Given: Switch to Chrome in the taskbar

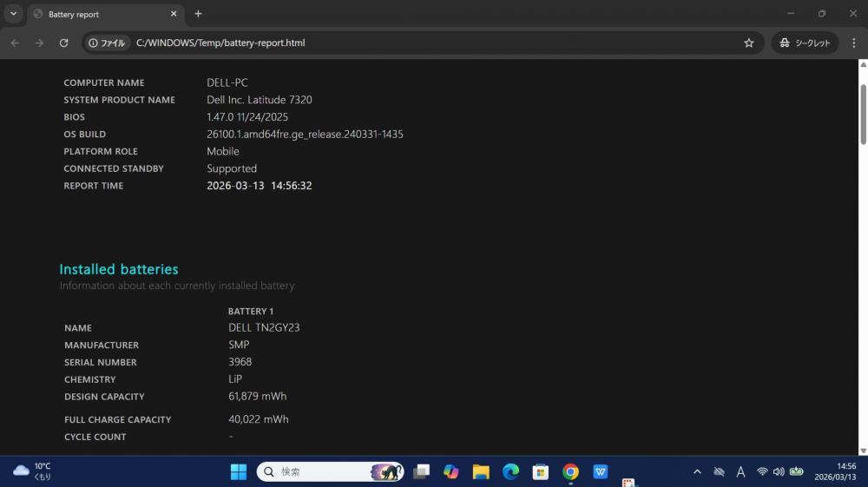Looking at the screenshot, I should [x=570, y=471].
